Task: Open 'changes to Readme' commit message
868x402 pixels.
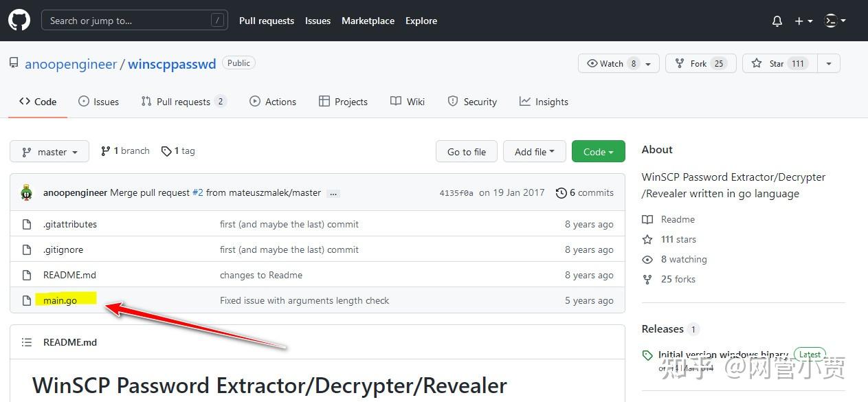Action: pyautogui.click(x=261, y=275)
